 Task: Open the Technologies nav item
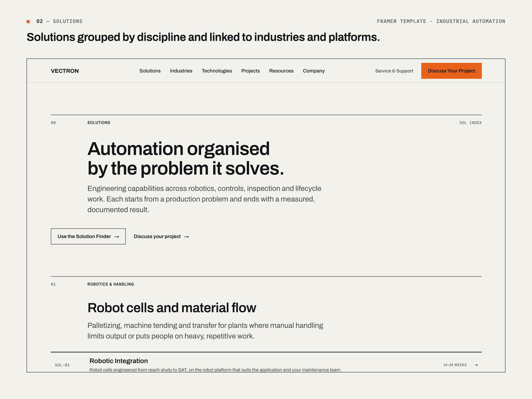[217, 71]
